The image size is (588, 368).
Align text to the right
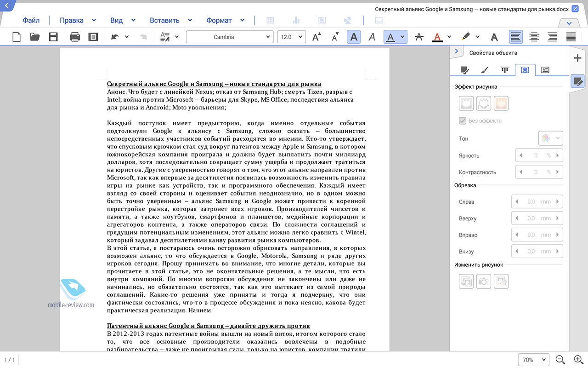pyautogui.click(x=553, y=37)
